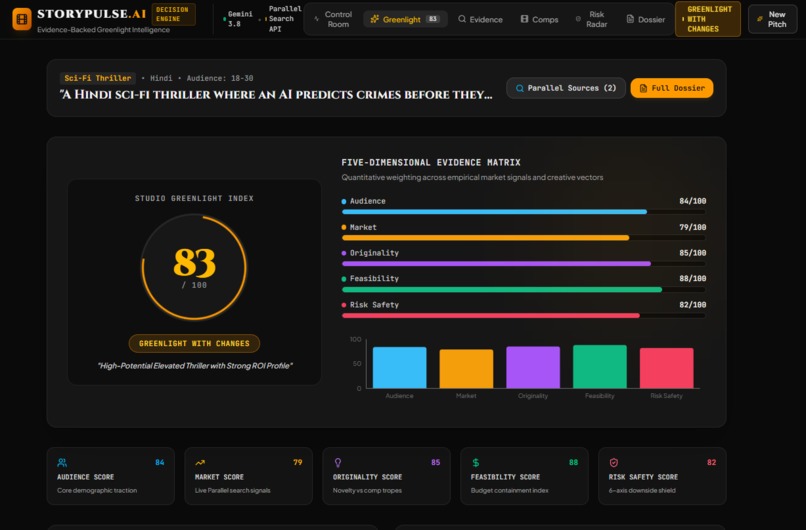Click the Evidence magnifier icon

click(x=462, y=19)
